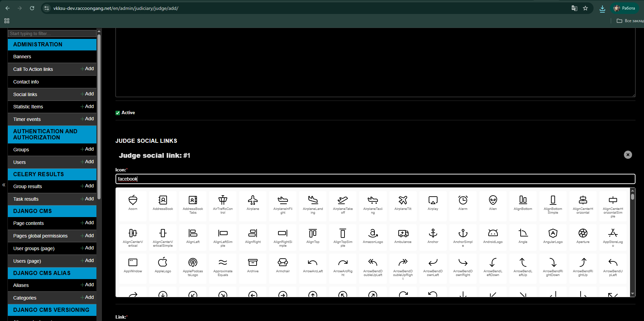Viewport: 644px width, 321px height.
Task: Choose the Archive icon
Action: 253,265
